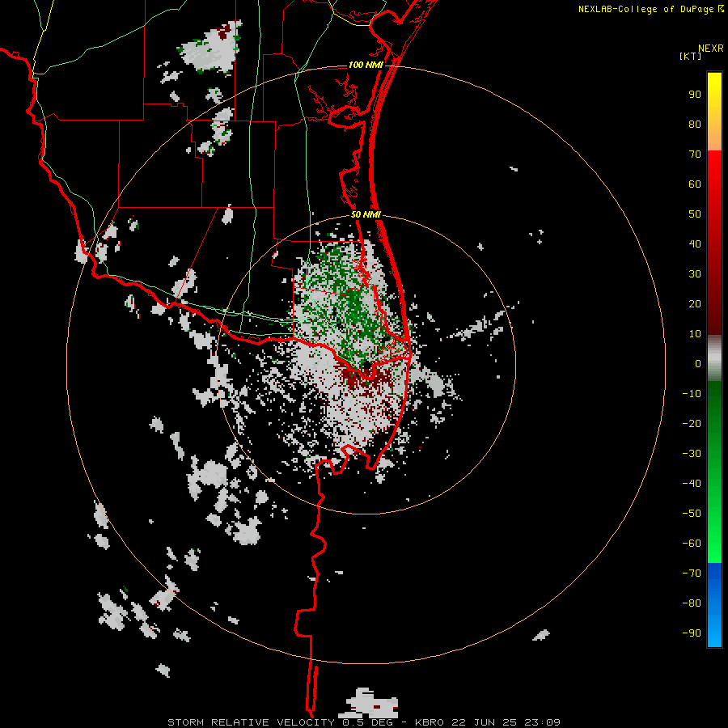Click the "20" value on the velocity scale
728x728 pixels.
click(695, 303)
